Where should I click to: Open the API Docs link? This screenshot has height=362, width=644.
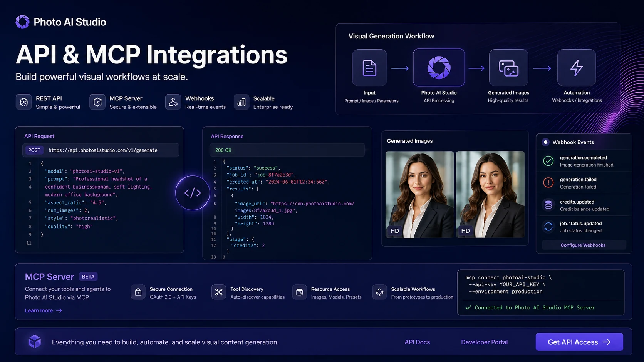pos(417,342)
